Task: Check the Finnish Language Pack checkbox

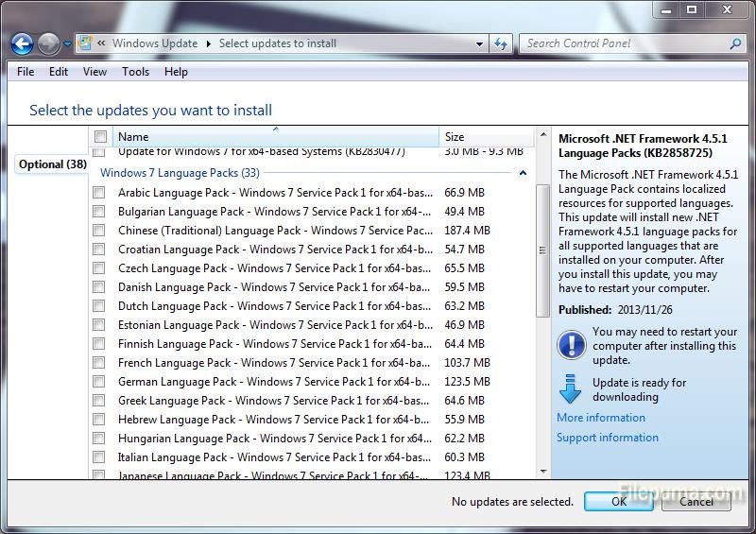Action: pyautogui.click(x=99, y=343)
